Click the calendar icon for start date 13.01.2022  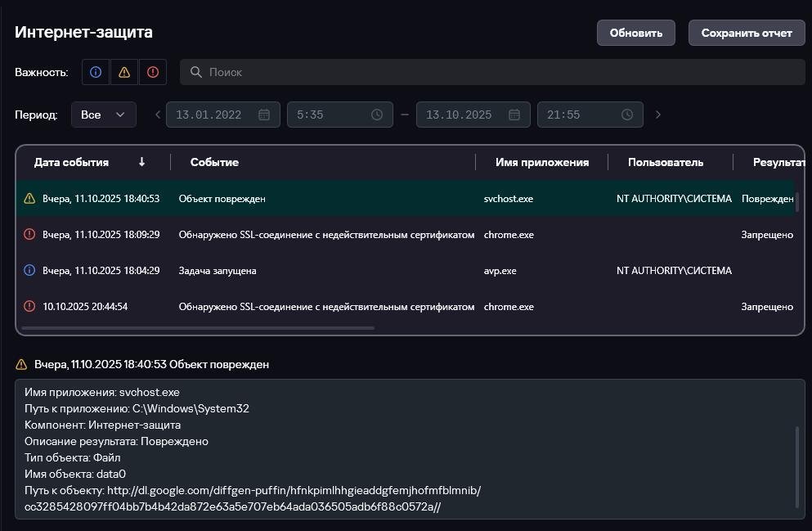click(x=264, y=115)
